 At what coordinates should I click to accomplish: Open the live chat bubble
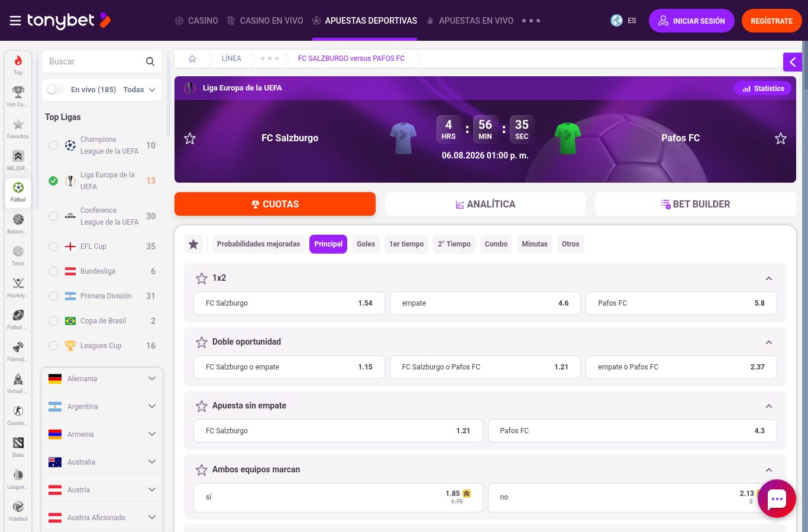pyautogui.click(x=777, y=499)
